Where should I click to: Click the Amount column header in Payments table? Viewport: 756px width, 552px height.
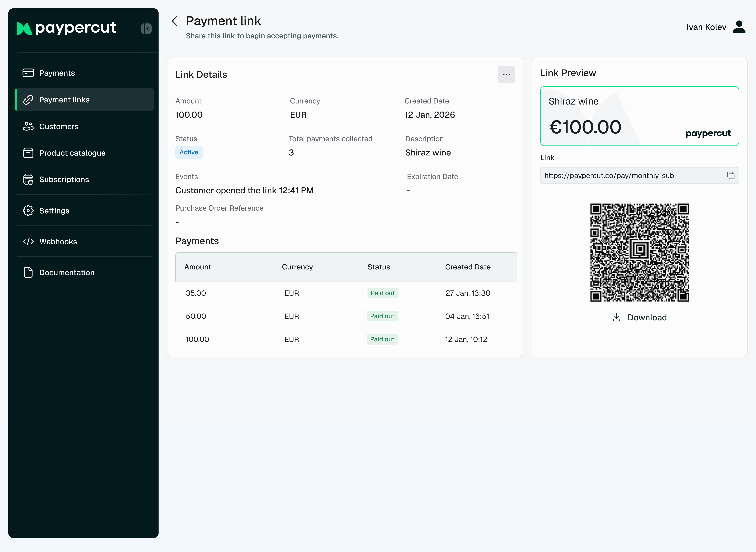[x=197, y=267]
